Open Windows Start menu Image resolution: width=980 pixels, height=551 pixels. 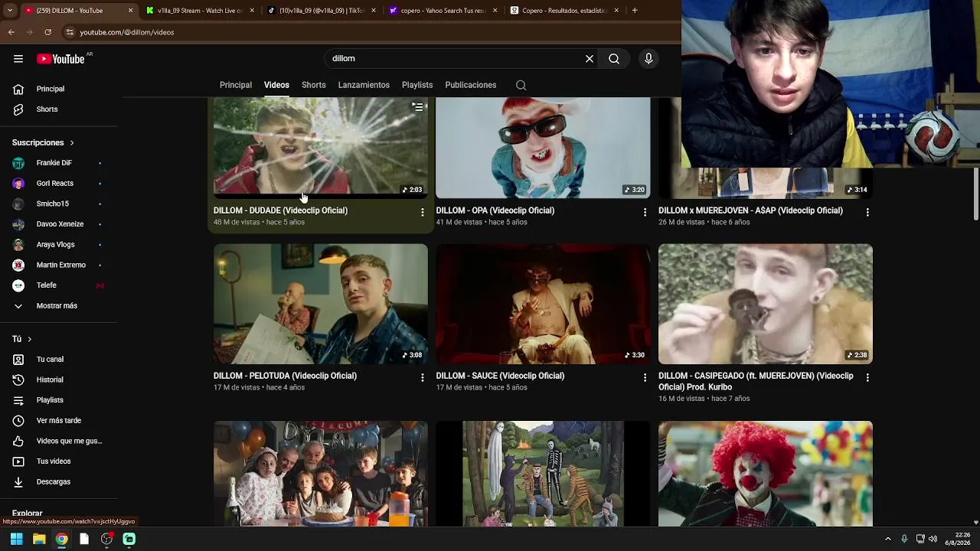pos(16,539)
